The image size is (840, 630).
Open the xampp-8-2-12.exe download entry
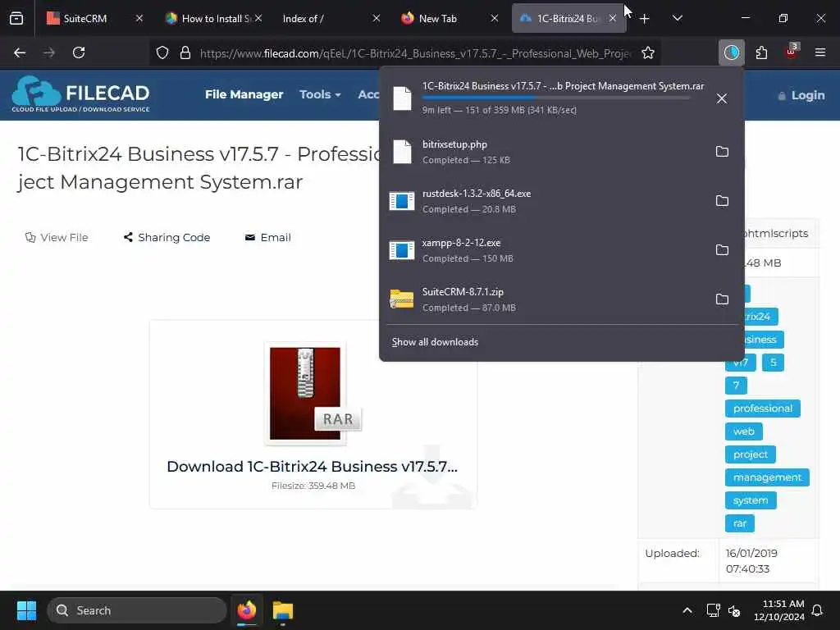click(544, 250)
